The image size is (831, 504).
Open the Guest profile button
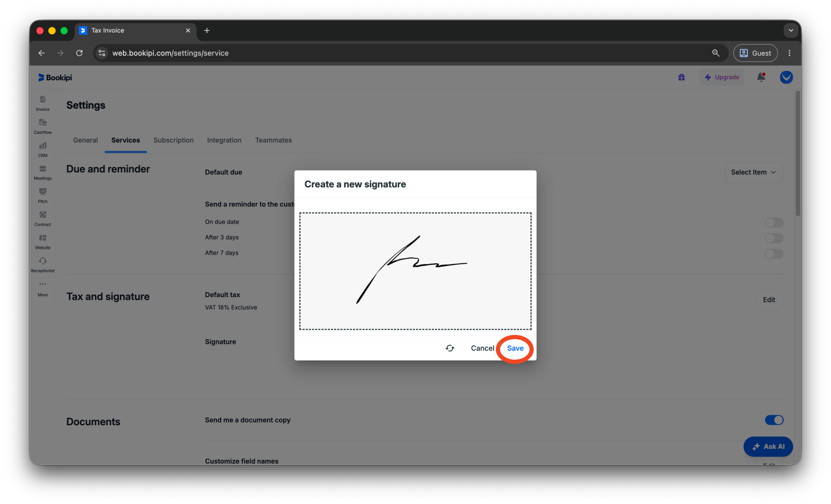pyautogui.click(x=755, y=53)
